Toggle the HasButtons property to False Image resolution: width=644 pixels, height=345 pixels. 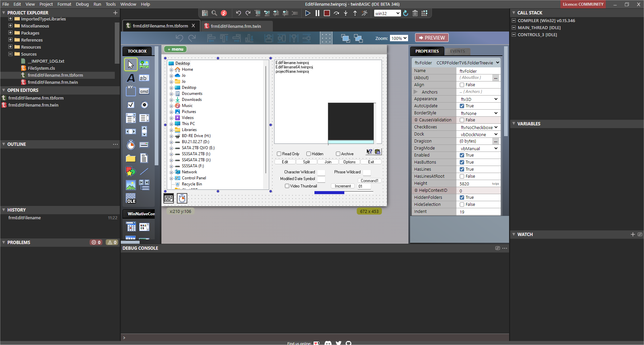tap(462, 162)
